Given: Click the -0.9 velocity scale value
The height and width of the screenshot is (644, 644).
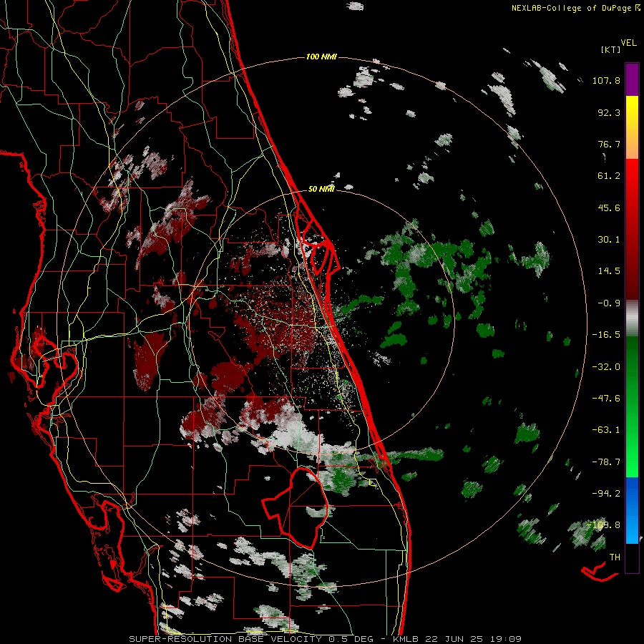Looking at the screenshot, I should (609, 303).
